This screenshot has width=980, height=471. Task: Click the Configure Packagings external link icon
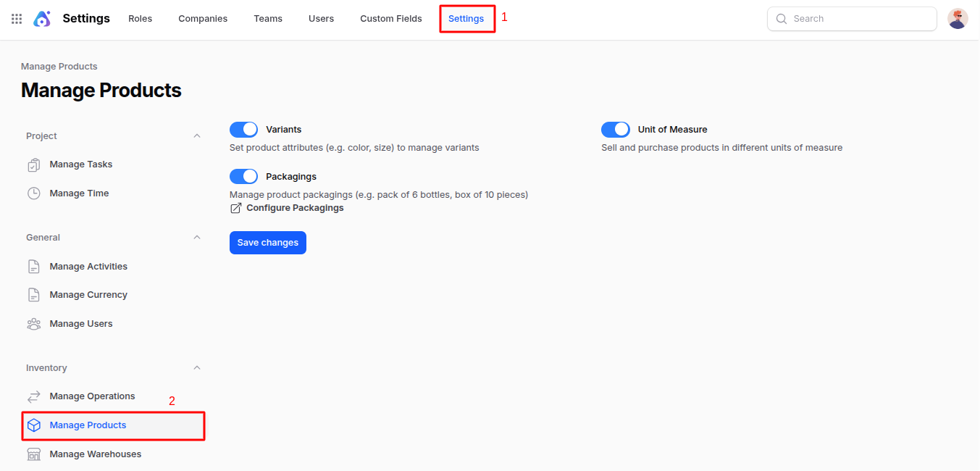coord(235,207)
